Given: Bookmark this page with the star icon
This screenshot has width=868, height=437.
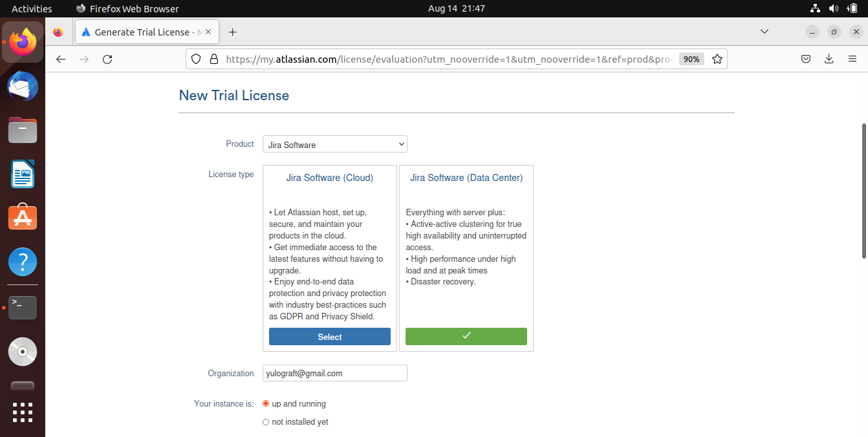Looking at the screenshot, I should pos(717,59).
